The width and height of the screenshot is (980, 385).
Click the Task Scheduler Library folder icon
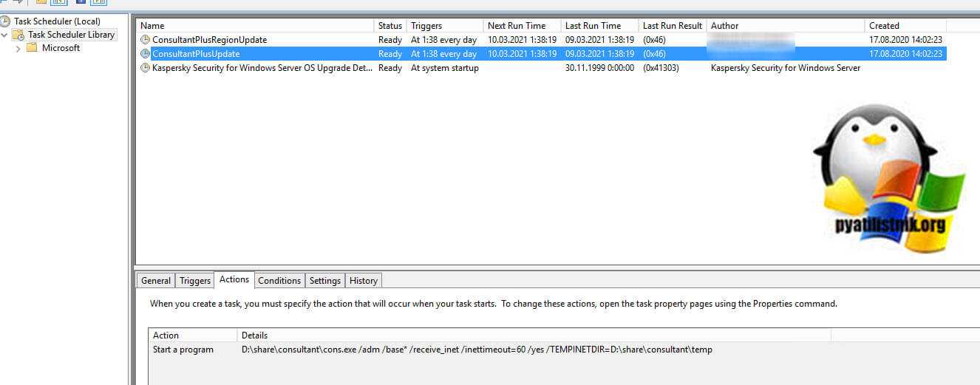click(x=18, y=35)
